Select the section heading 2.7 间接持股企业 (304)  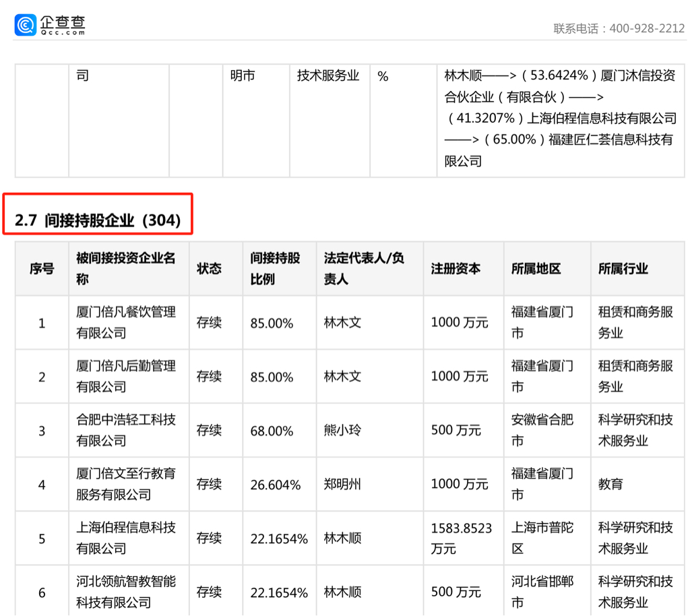(x=98, y=220)
